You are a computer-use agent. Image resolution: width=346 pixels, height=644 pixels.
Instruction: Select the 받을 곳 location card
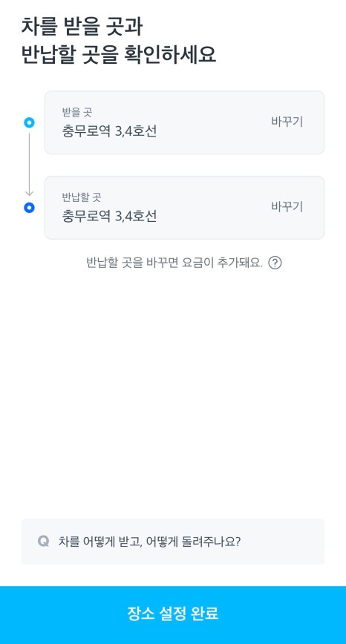tap(184, 122)
